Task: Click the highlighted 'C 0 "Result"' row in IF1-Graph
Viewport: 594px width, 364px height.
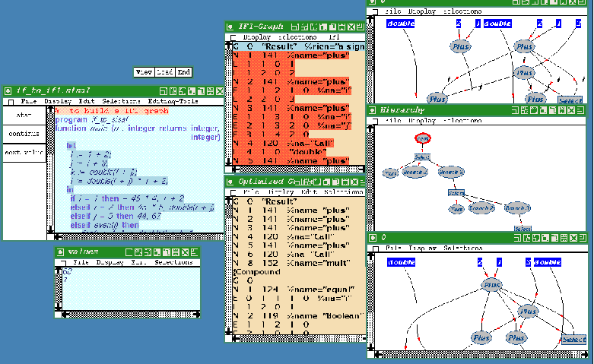Action: [x=298, y=46]
